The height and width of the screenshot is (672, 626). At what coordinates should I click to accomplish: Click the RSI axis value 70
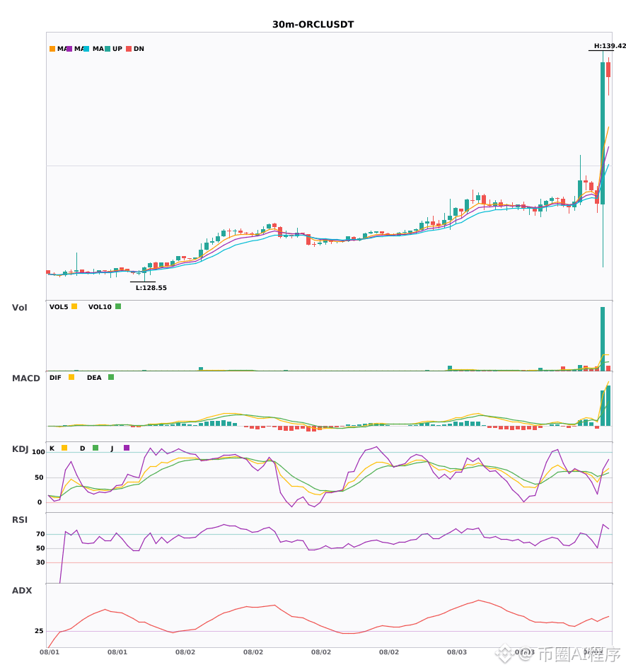click(x=40, y=534)
